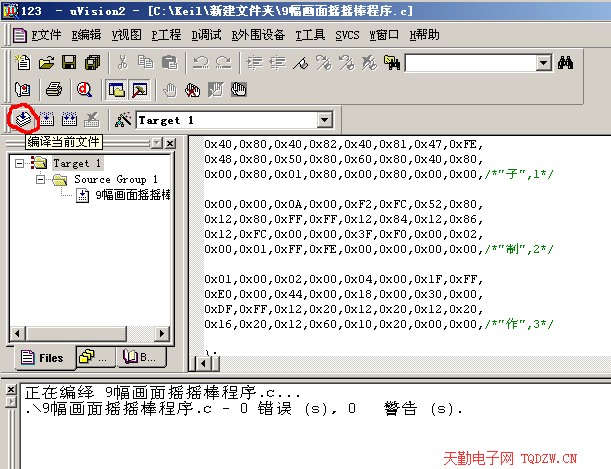Click the binoculars Find icon
This screenshot has height=469, width=611.
(565, 62)
